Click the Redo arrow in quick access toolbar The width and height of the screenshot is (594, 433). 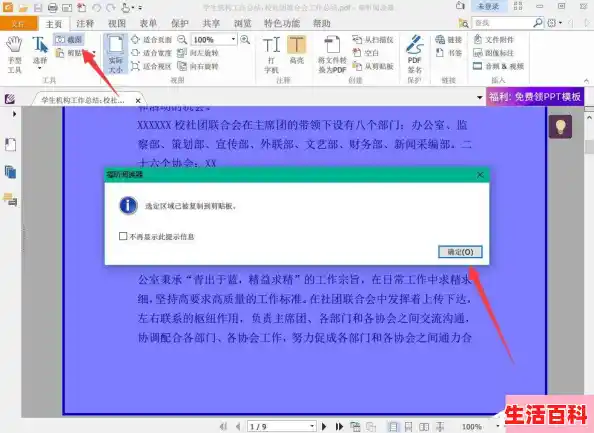(111, 8)
